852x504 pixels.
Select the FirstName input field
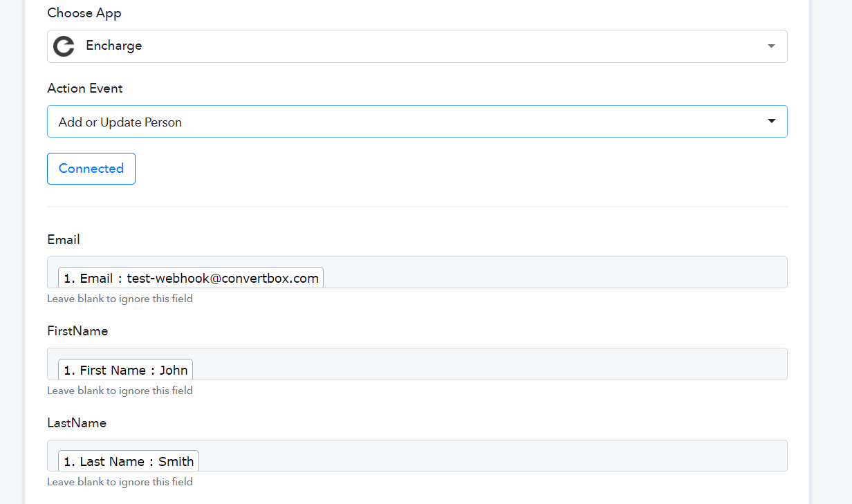point(417,364)
